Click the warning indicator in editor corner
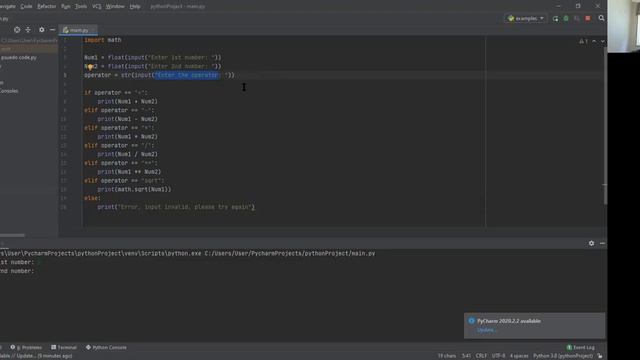 pyautogui.click(x=583, y=41)
